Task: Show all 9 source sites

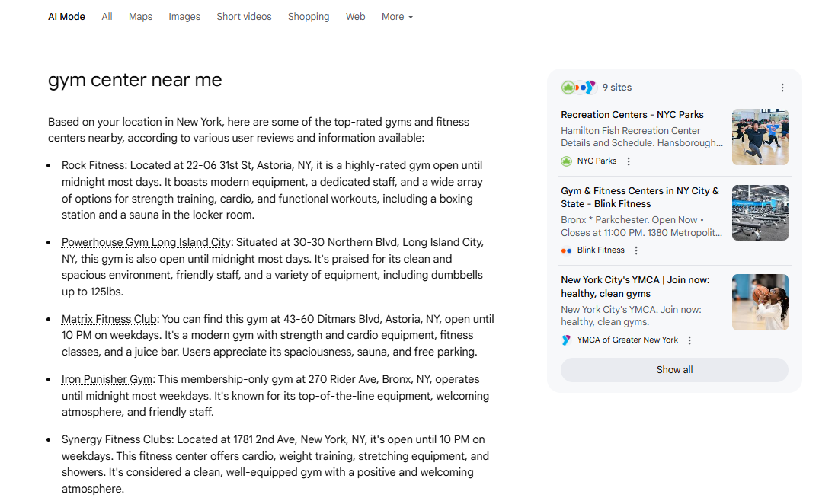Action: (x=674, y=370)
